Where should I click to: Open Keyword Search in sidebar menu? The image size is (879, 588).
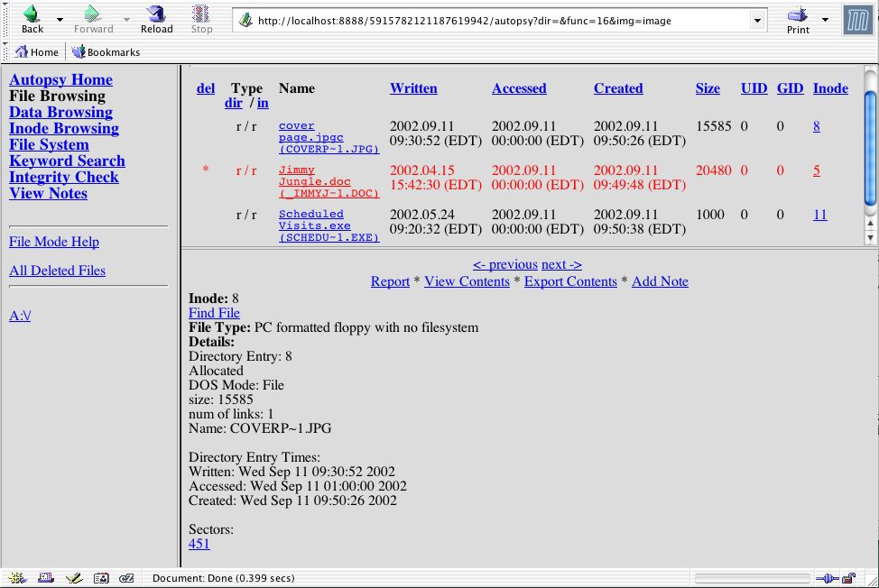[67, 161]
